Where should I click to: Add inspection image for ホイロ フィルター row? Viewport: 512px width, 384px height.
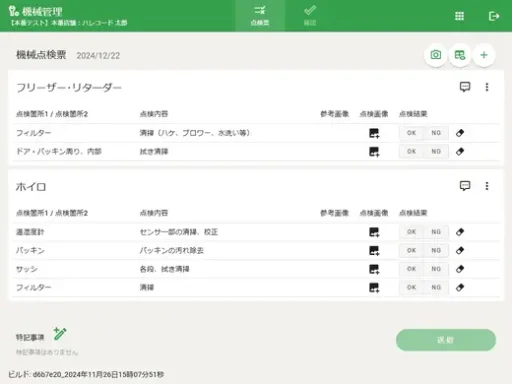pyautogui.click(x=374, y=287)
